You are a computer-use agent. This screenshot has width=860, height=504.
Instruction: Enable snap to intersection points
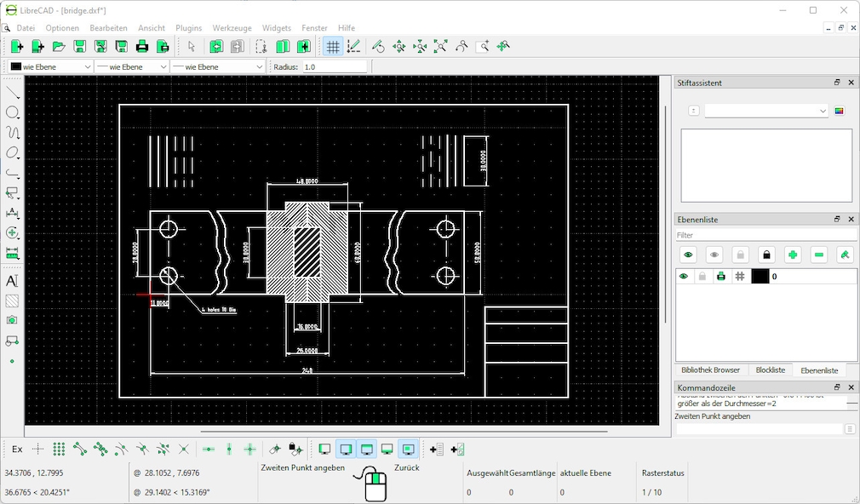pos(185,449)
